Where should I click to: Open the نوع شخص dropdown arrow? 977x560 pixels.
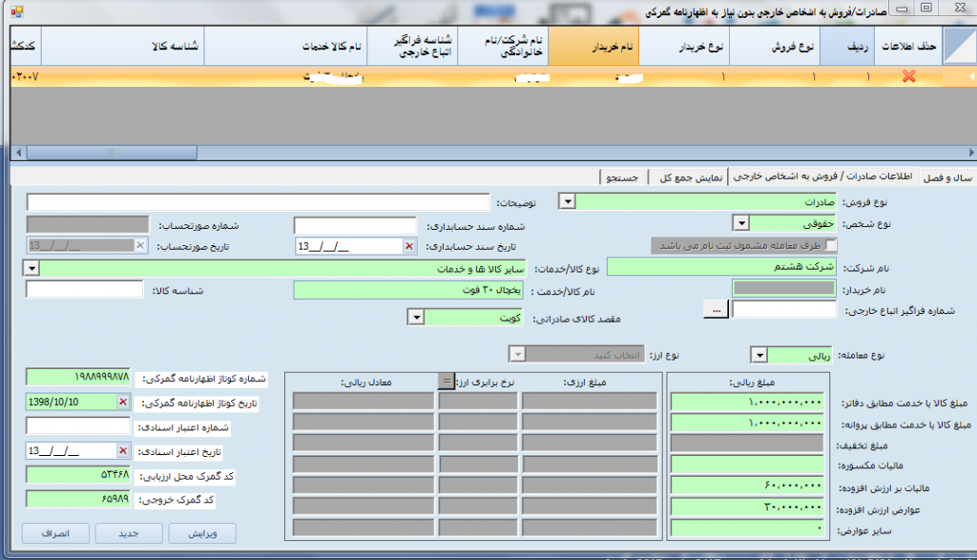pyautogui.click(x=740, y=223)
